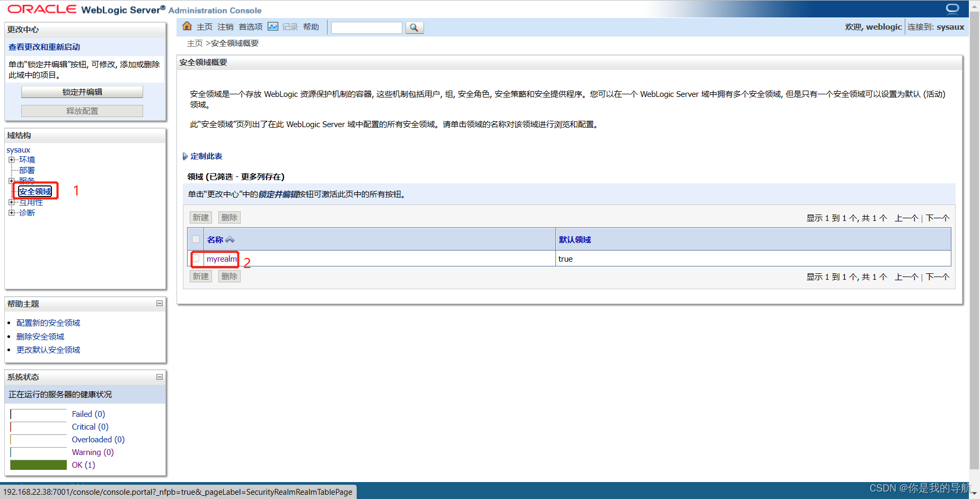Click lower 下一个 pagination link
This screenshot has width=980, height=499.
click(x=937, y=277)
